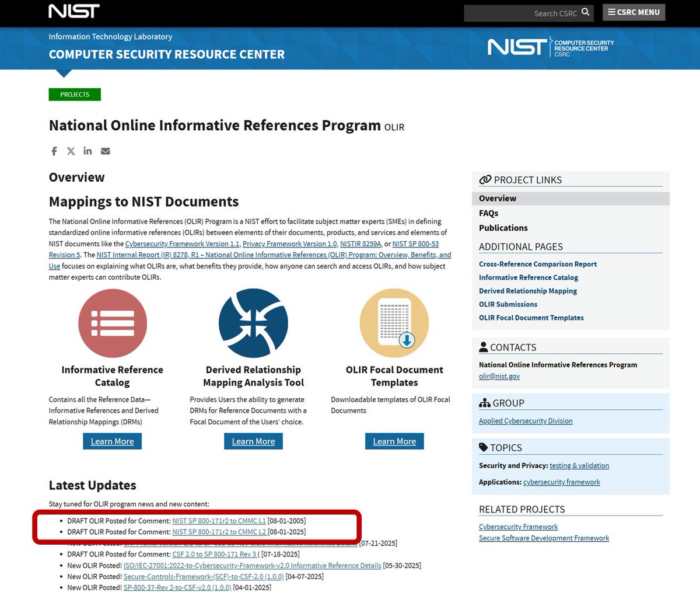Click the Latest Updates heading
The height and width of the screenshot is (592, 700).
[x=93, y=485]
